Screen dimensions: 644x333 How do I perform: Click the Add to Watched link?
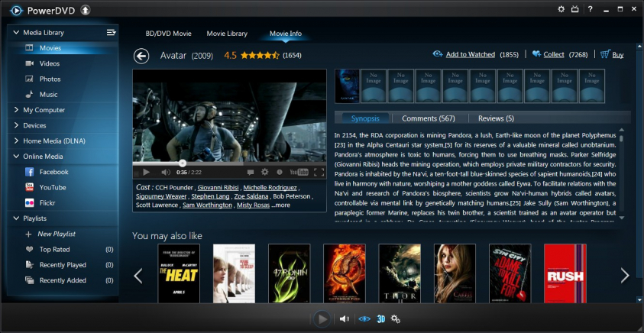point(470,55)
